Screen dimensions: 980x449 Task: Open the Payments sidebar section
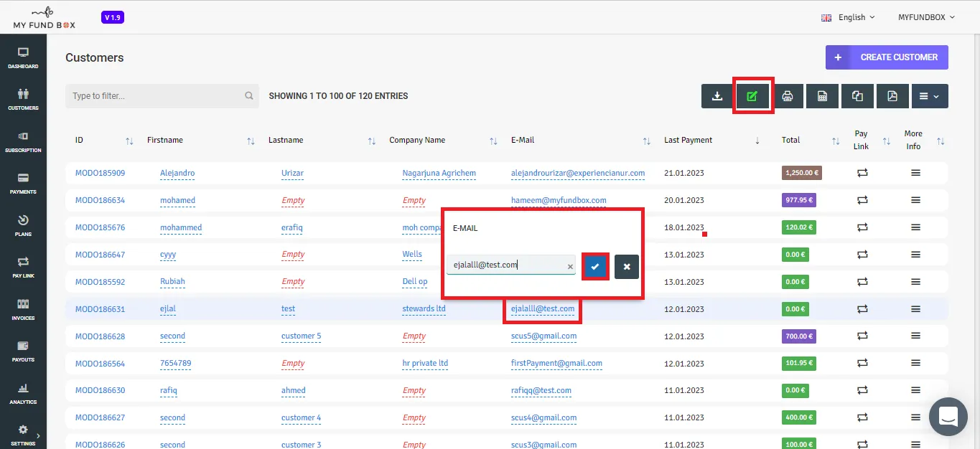click(x=23, y=184)
